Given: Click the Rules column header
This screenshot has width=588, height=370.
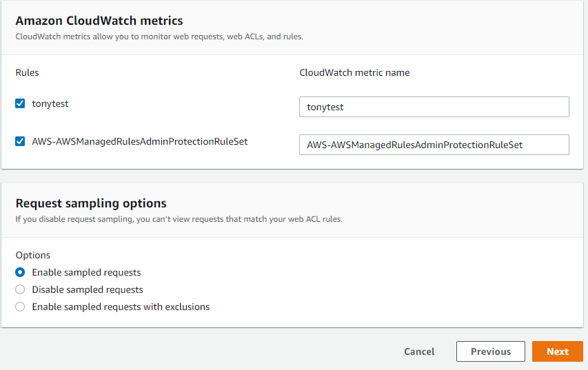Looking at the screenshot, I should point(28,72).
